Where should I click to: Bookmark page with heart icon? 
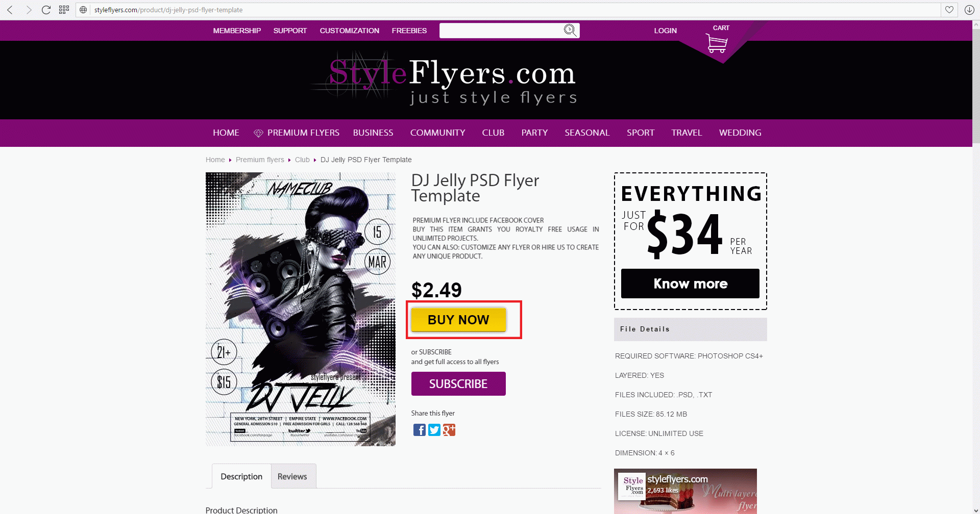click(949, 10)
